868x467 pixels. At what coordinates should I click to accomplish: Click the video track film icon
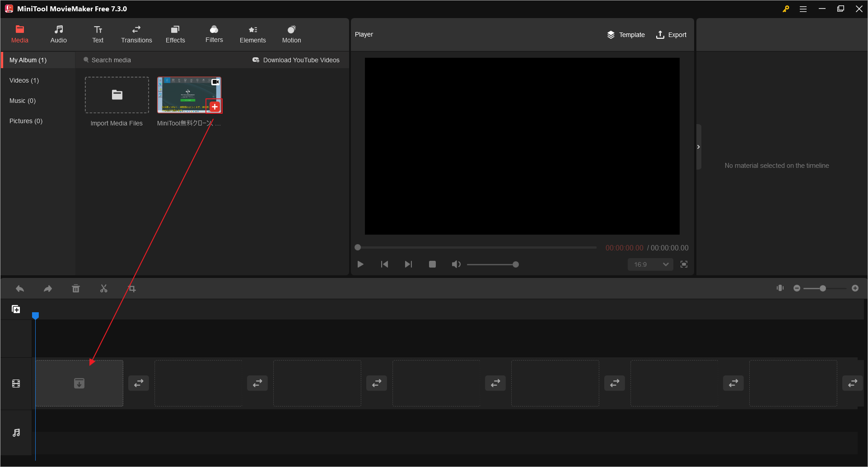click(16, 384)
